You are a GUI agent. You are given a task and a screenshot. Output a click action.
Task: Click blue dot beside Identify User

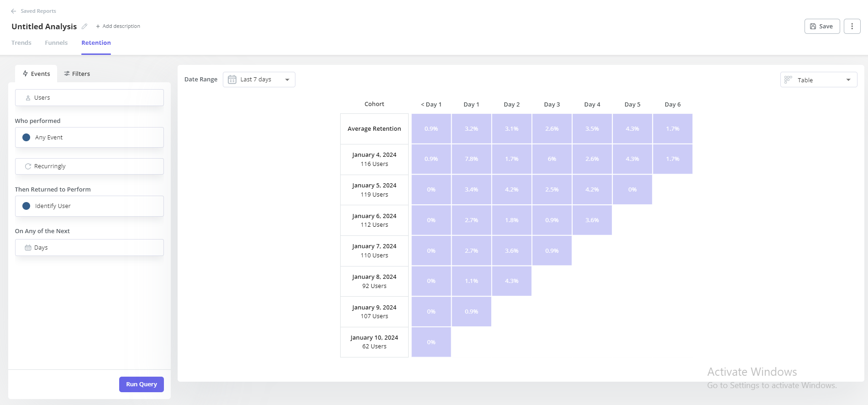(26, 206)
